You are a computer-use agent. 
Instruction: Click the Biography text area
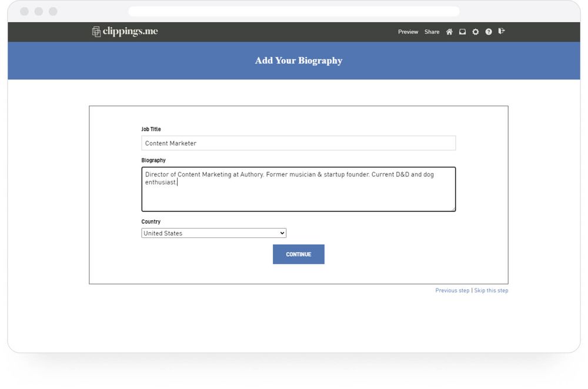coord(299,189)
